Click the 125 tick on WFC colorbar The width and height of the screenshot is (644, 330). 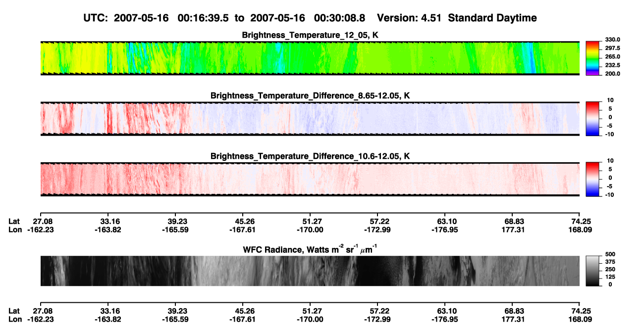pos(610,277)
